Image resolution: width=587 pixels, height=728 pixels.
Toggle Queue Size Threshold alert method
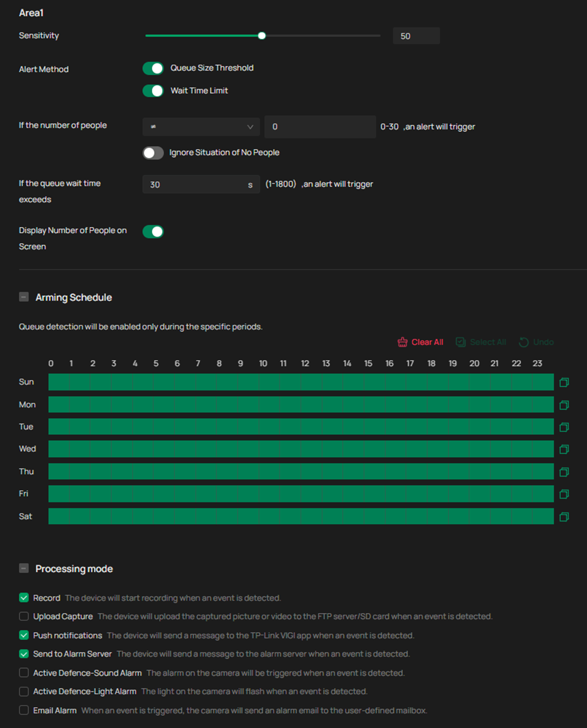click(x=153, y=68)
